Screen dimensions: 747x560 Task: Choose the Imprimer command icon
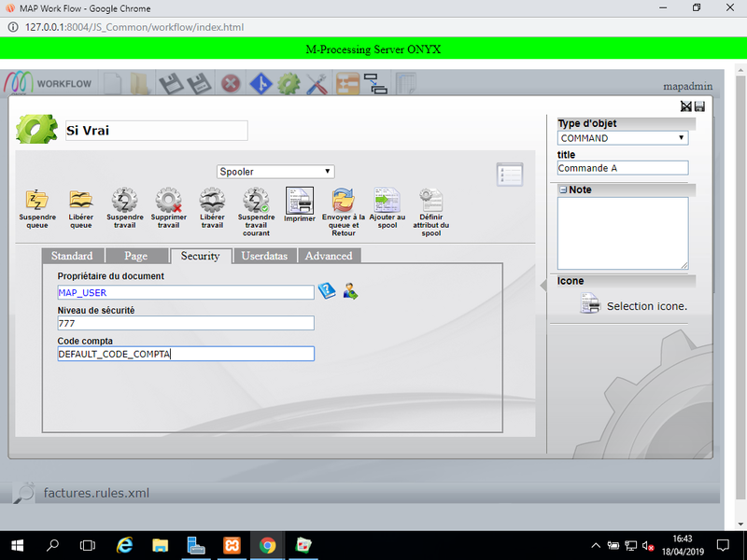(300, 200)
